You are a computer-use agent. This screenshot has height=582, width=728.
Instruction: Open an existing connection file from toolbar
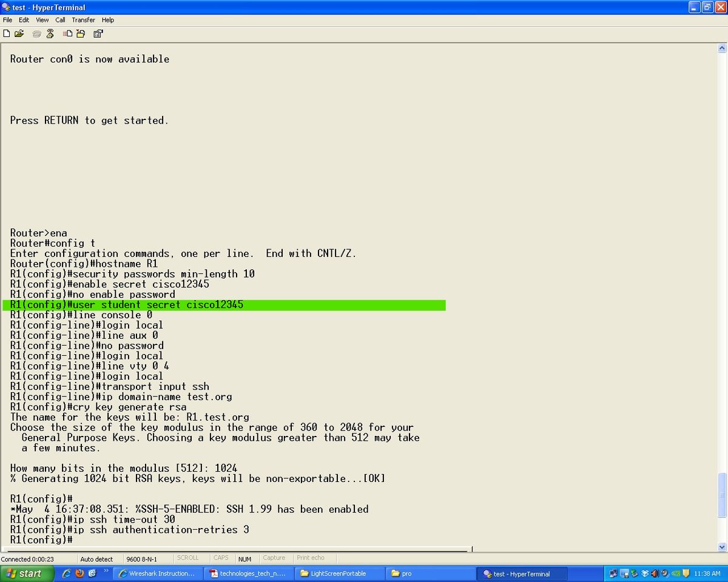tap(19, 33)
